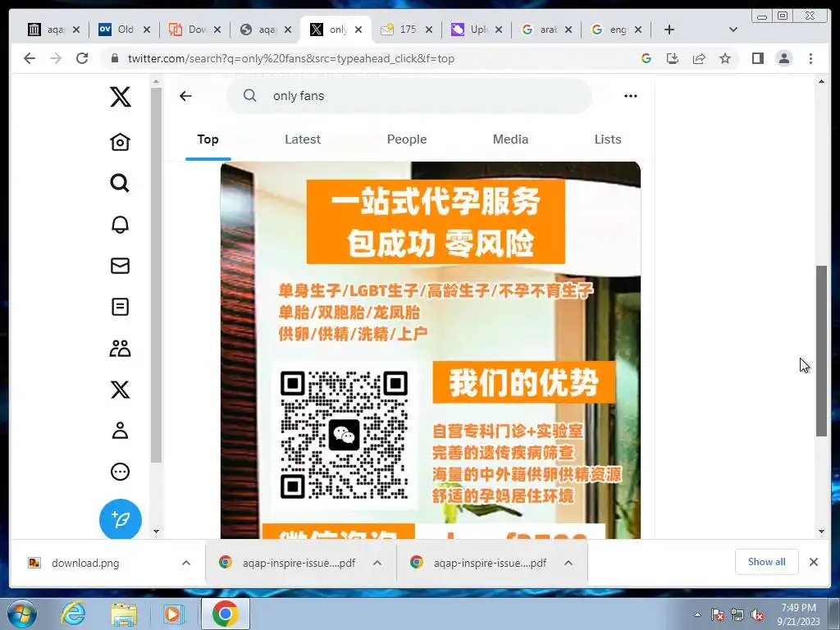The image size is (840, 630).
Task: Open the Windows Start button
Action: [22, 614]
